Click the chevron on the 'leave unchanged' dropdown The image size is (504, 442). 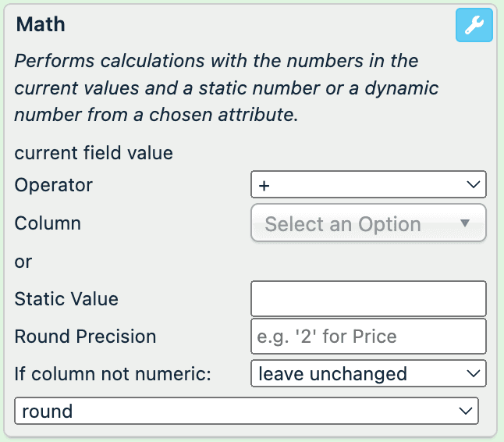472,373
